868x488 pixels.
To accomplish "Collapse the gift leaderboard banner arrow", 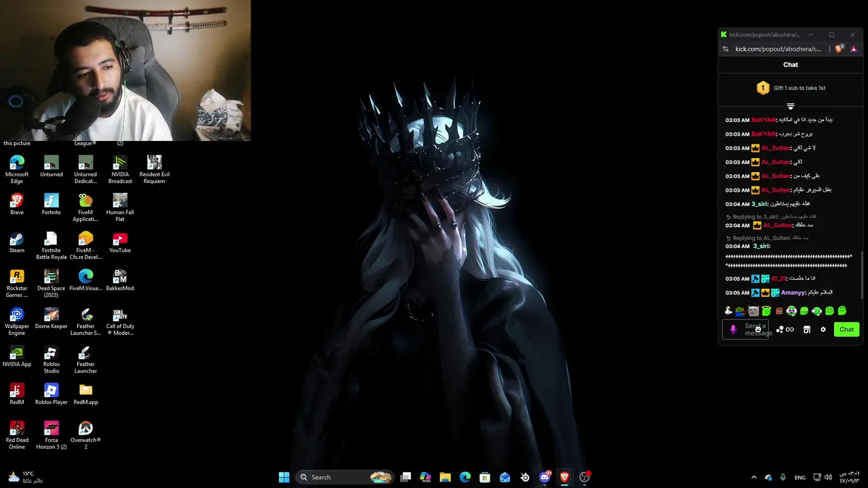I will point(791,106).
